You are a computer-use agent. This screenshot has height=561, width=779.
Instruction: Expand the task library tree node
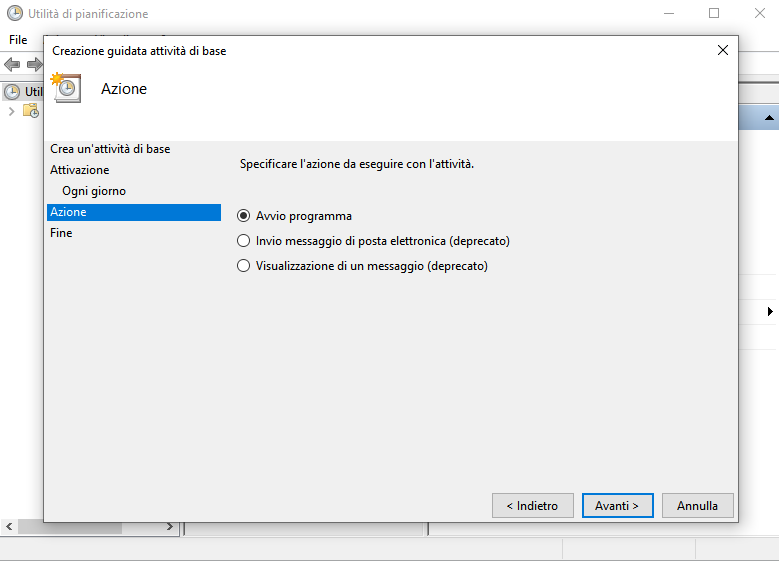point(11,111)
